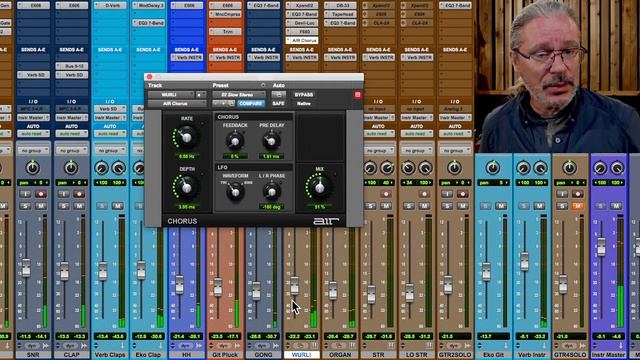The image size is (640, 360).
Task: Arm record on the GTR2SOLO track
Action: (x=463, y=194)
